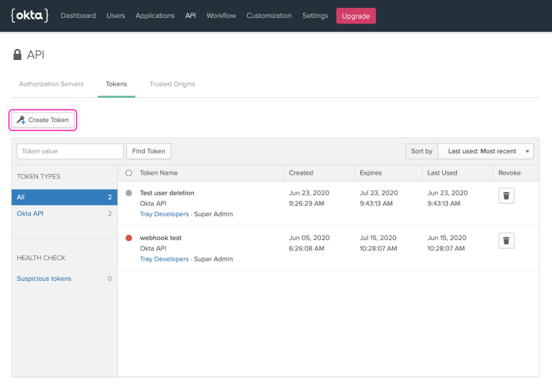This screenshot has width=552, height=392.
Task: Revoke the Test user deletion token
Action: pyautogui.click(x=506, y=196)
